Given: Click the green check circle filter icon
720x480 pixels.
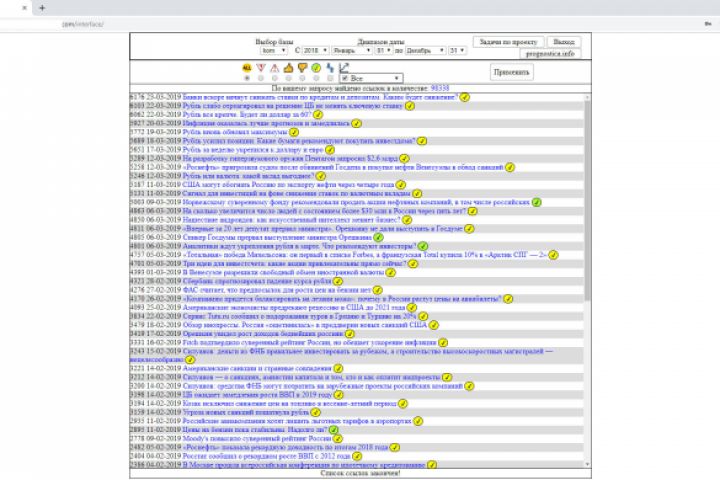Looking at the screenshot, I should pos(316,68).
